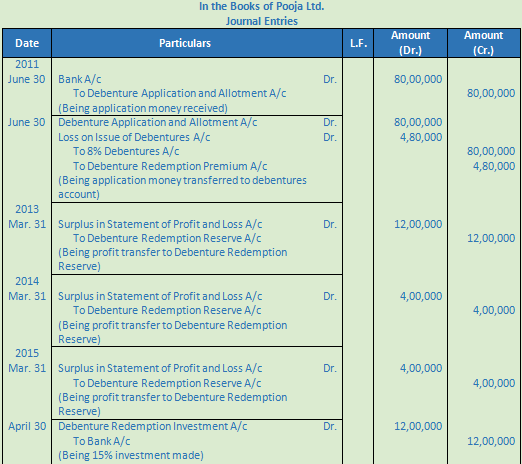
Task: Click the title 'In the Books of Pooja Ltd.'
Action: click(x=261, y=6)
